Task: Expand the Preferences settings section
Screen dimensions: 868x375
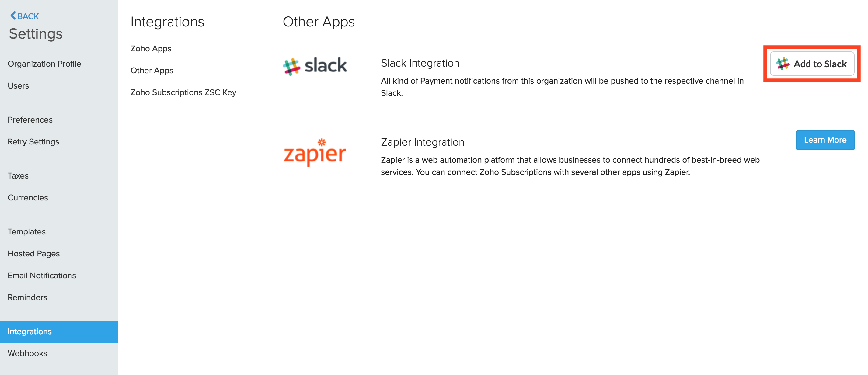Action: [x=30, y=120]
